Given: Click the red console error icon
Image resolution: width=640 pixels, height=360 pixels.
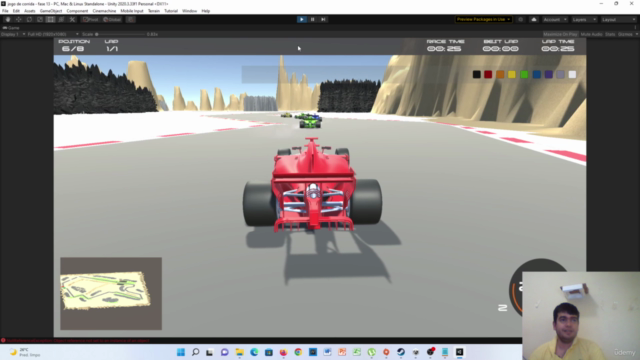Looking at the screenshot, I should 3,340.
